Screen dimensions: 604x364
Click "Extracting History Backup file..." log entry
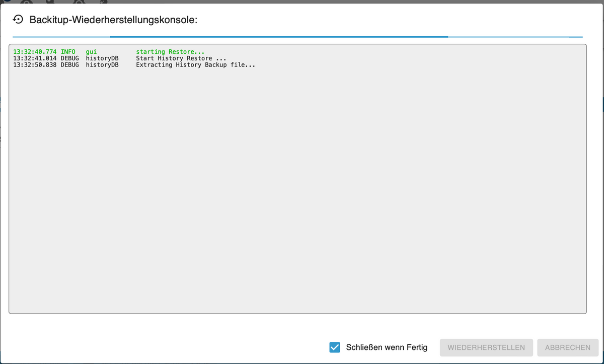coord(196,65)
